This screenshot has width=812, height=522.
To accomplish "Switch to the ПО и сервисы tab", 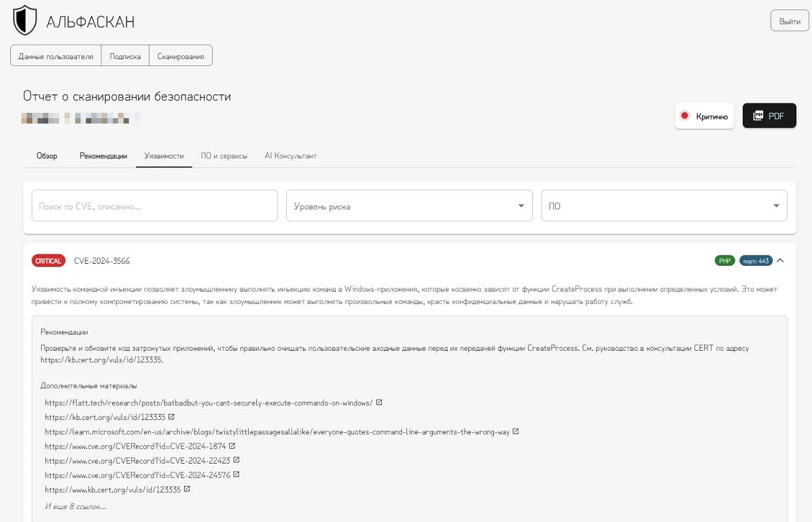I will pos(224,156).
